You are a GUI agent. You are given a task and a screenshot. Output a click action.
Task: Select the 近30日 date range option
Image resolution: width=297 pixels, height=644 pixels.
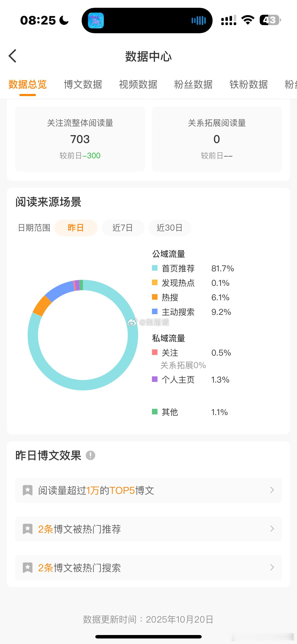170,228
